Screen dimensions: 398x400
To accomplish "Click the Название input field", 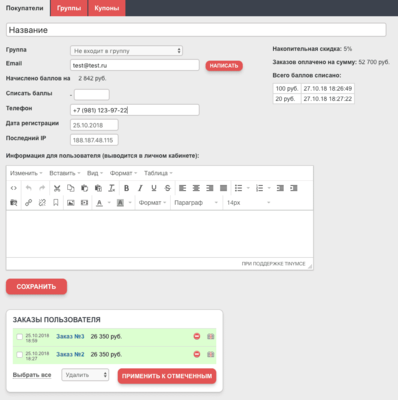I will pyautogui.click(x=196, y=30).
